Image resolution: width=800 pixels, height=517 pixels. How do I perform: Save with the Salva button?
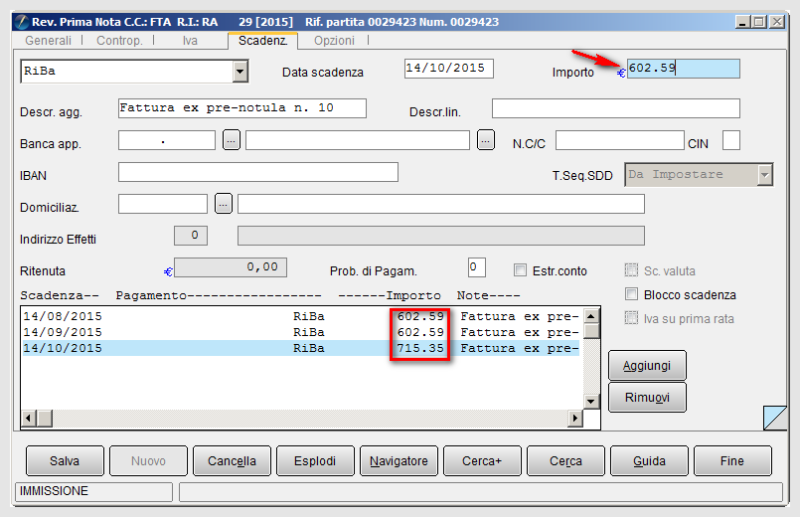[65, 461]
